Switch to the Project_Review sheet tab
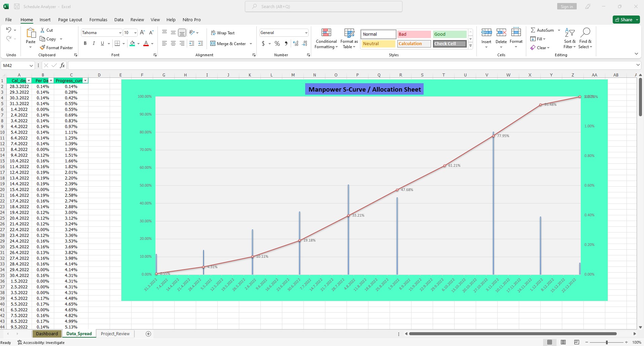Viewport: 644px width, 346px height. tap(115, 334)
